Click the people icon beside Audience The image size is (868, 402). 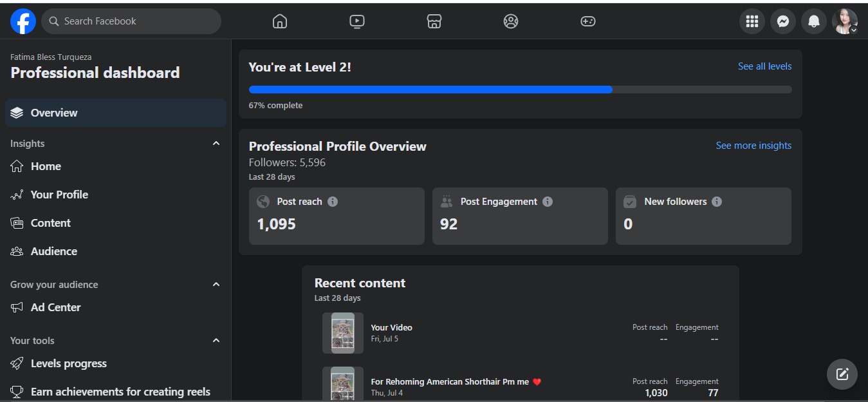(17, 251)
